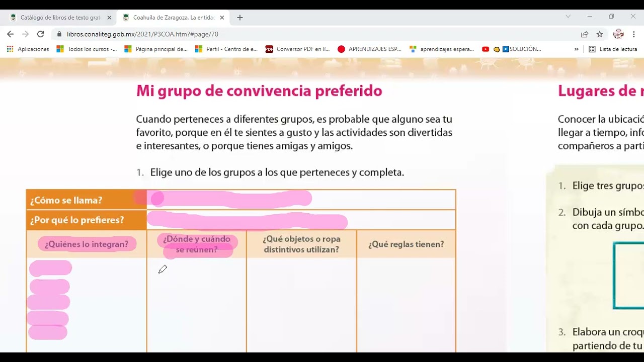Open a new tab with the plus button
This screenshot has height=362, width=644.
240,18
